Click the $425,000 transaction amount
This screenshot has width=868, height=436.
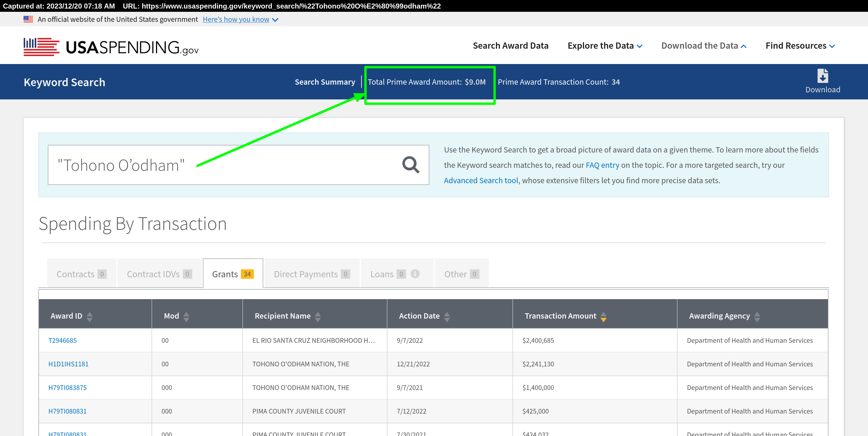click(535, 411)
